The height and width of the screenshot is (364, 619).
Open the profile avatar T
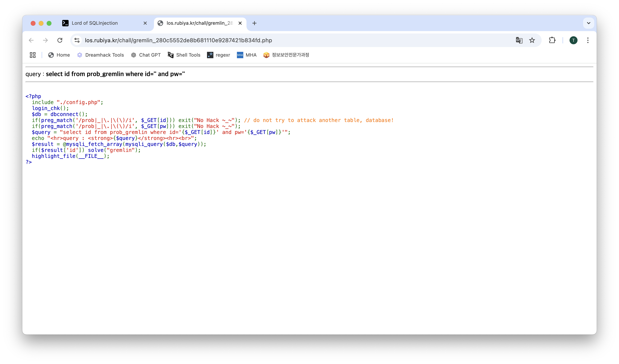tap(573, 40)
